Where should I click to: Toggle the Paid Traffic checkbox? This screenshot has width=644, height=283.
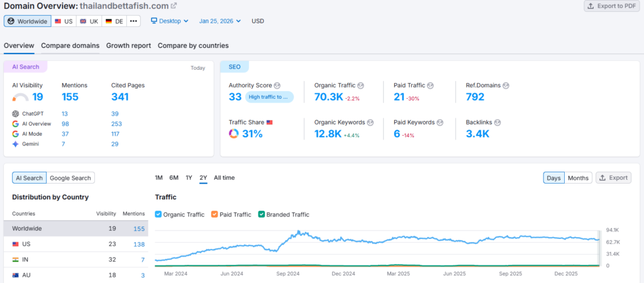coord(214,214)
